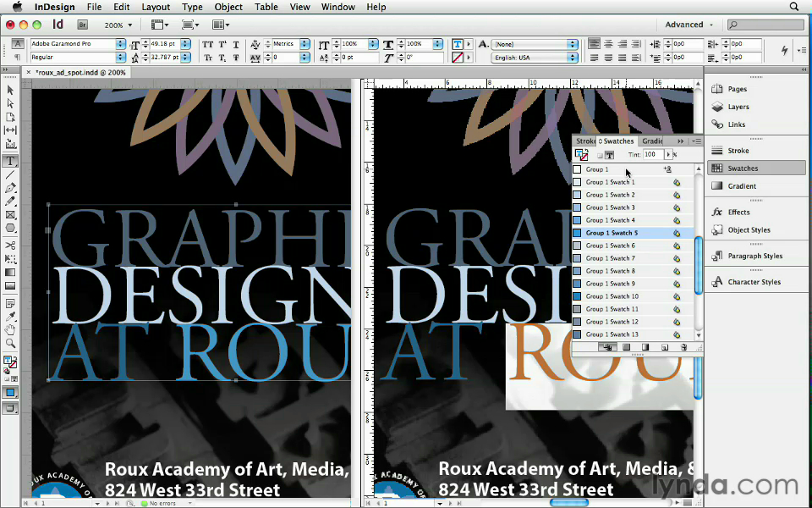Screen dimensions: 812x508
Task: Activate the Type tool
Action: click(x=10, y=162)
